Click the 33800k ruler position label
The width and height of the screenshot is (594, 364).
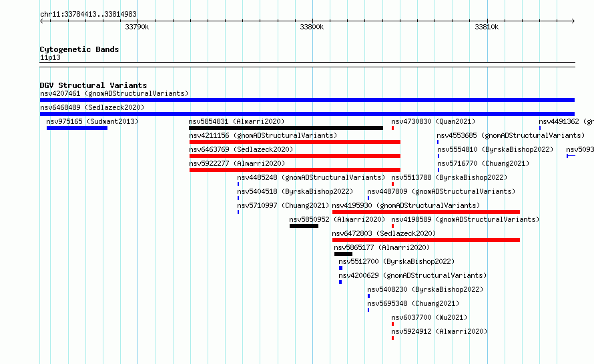point(312,27)
